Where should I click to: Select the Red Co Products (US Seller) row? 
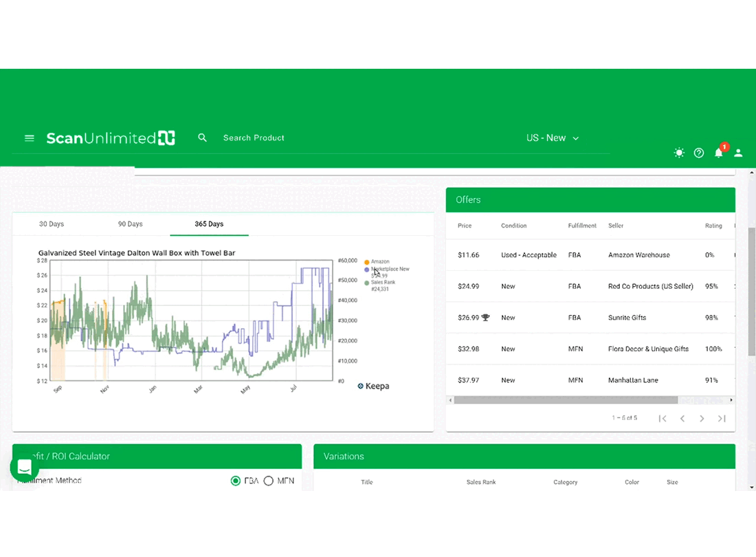pos(590,287)
